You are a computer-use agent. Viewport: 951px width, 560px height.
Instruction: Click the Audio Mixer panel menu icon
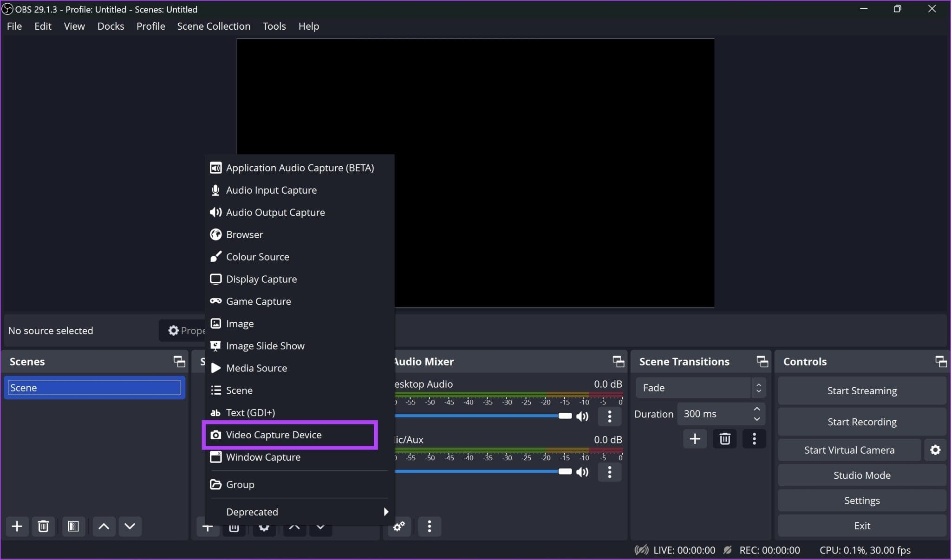click(x=430, y=526)
